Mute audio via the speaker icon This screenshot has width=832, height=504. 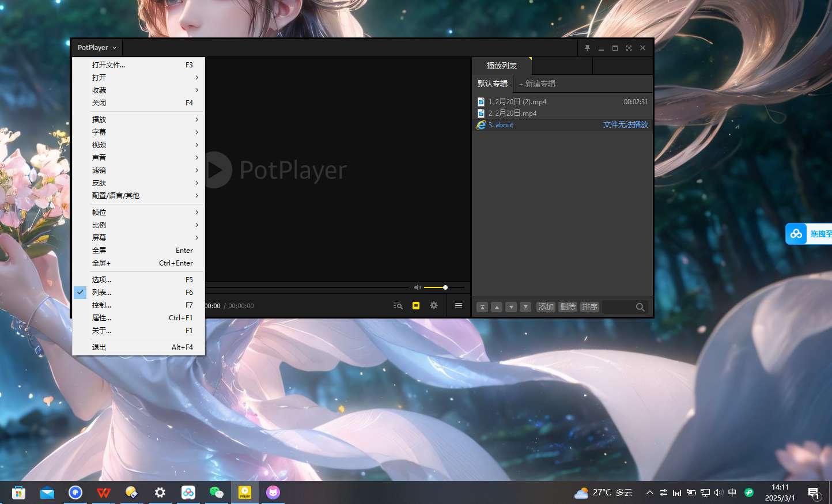coord(417,287)
